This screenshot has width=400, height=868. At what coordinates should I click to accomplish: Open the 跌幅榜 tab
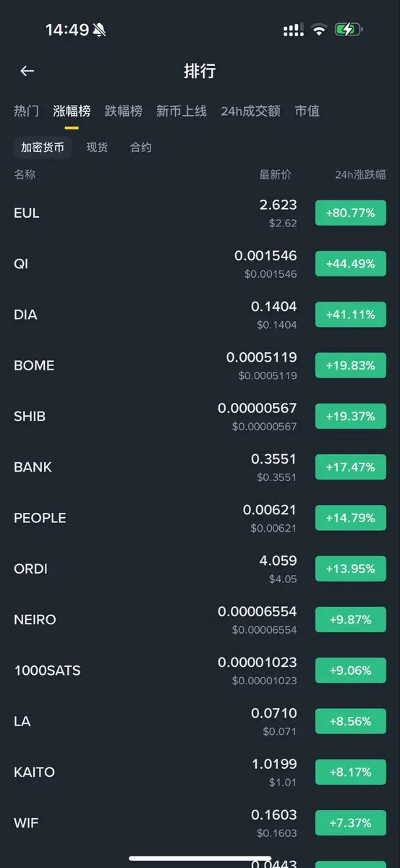124,111
